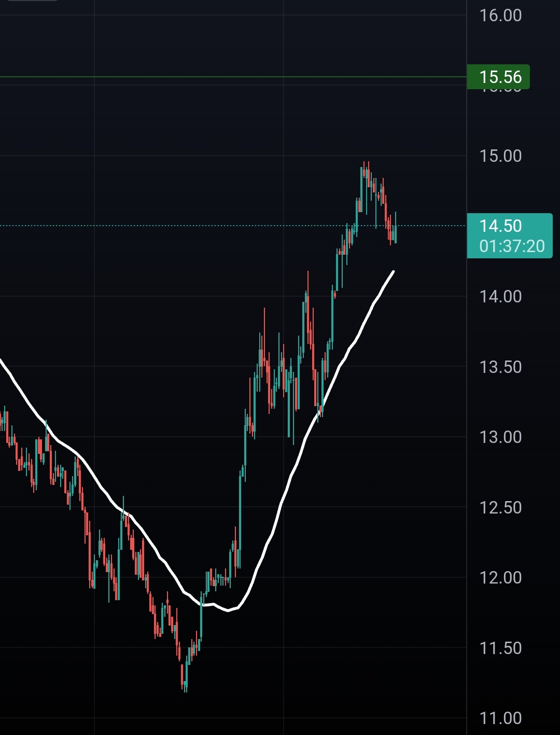Click the 14.00 price axis label
The height and width of the screenshot is (735, 560).
tap(500, 296)
